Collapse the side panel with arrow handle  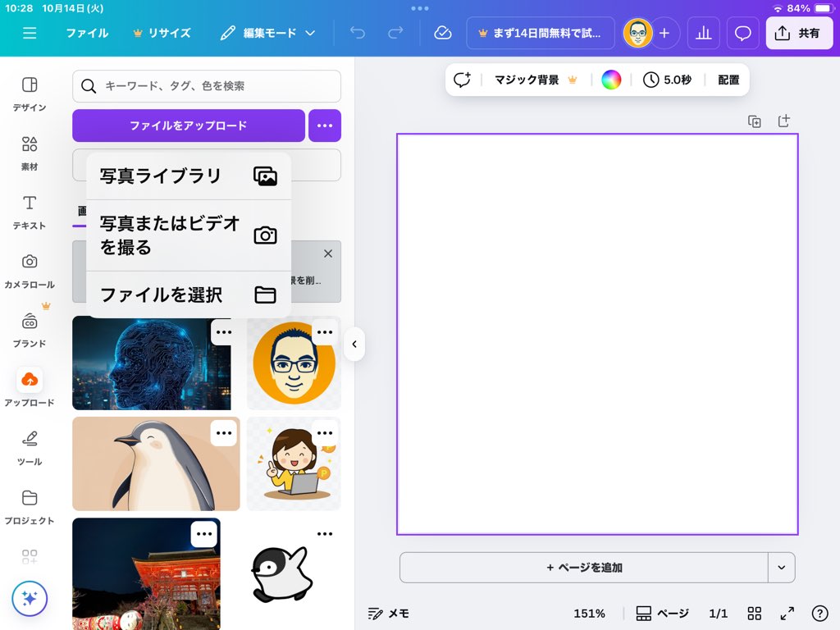tap(354, 345)
